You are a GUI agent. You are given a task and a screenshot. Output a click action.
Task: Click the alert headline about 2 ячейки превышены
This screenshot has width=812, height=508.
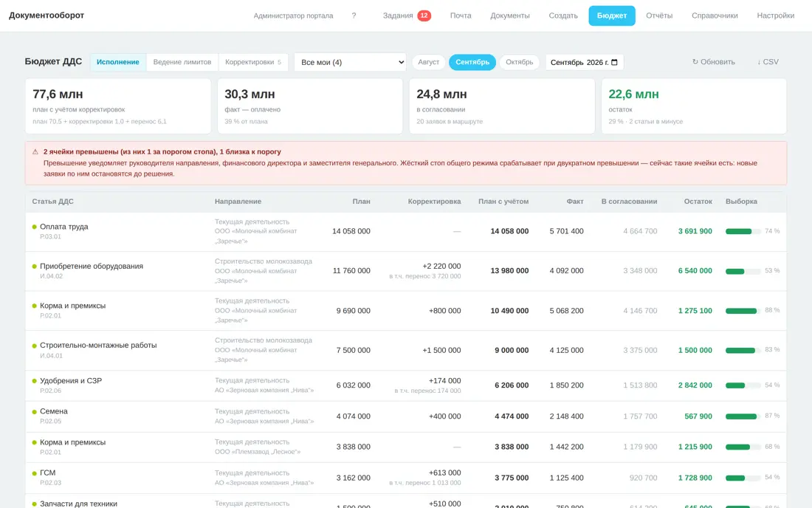pos(162,151)
